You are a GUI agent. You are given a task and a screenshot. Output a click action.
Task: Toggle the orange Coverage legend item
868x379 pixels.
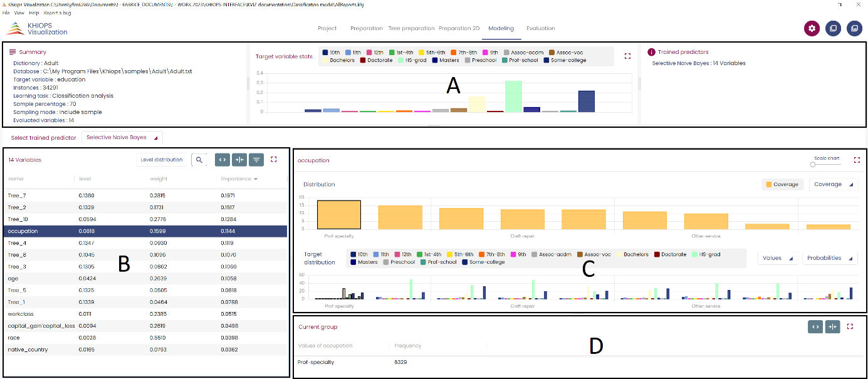(x=782, y=184)
